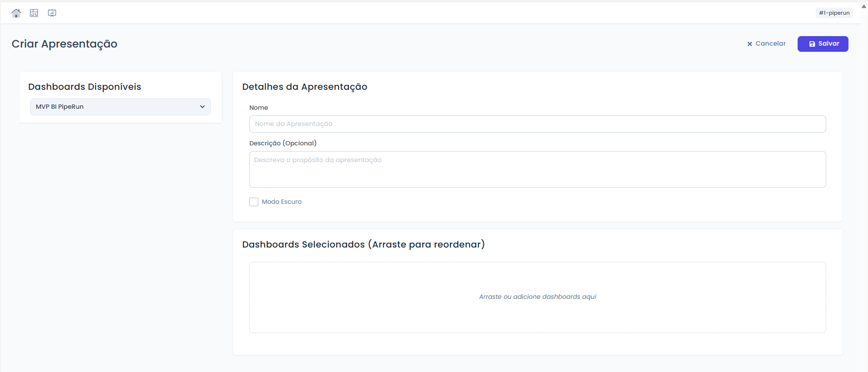This screenshot has height=372, width=868.
Task: Click the scrollbar up arrow
Action: coord(864,6)
